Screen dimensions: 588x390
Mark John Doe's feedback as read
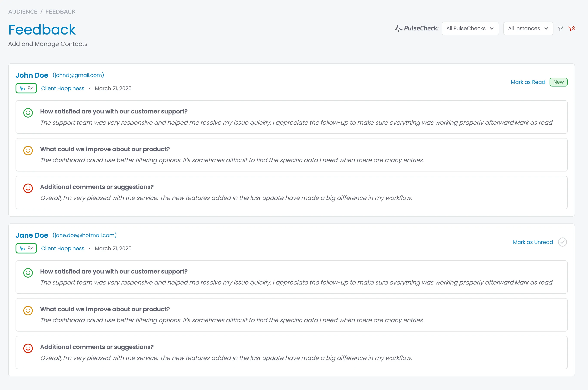528,82
